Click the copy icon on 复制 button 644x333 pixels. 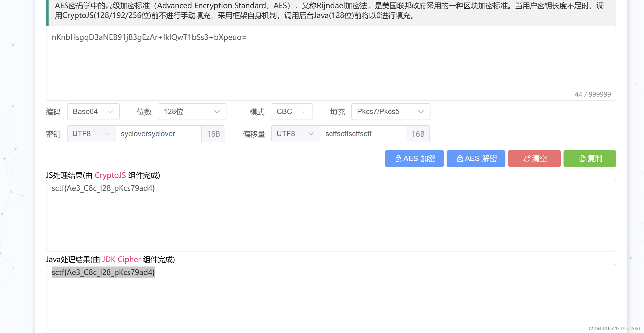(582, 159)
